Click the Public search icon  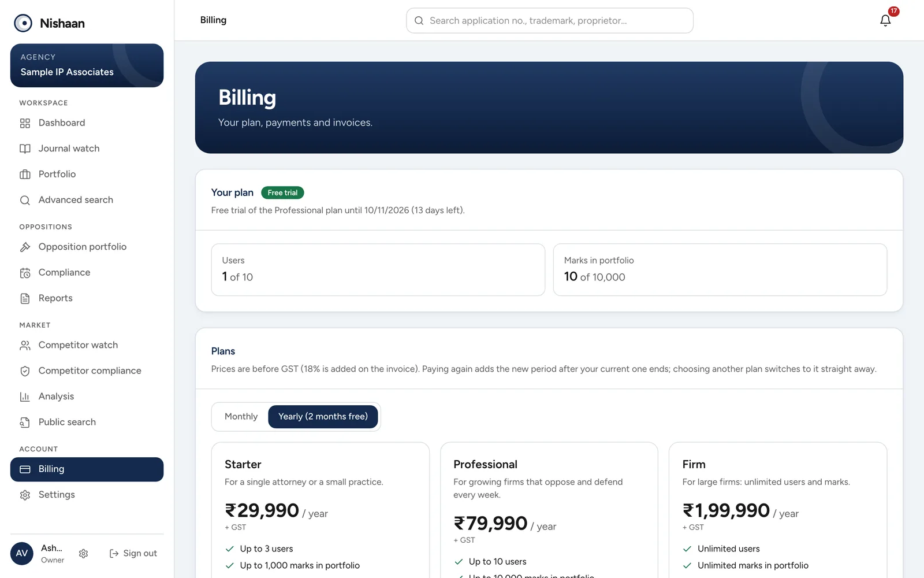coord(25,423)
